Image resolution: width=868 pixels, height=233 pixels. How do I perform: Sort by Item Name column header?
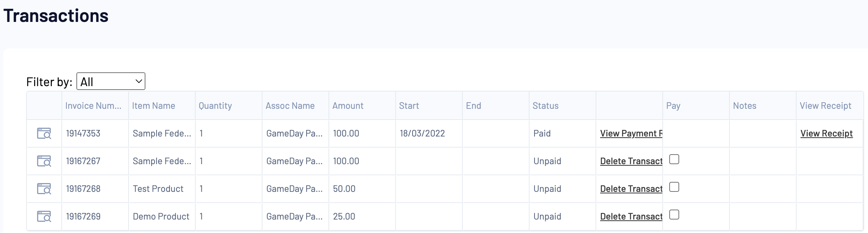(153, 106)
